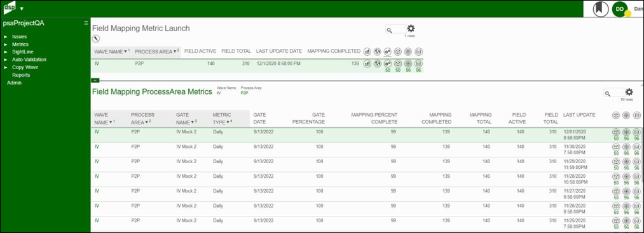
Task: Open the dropdown arrow next to the dsp logo
Action: (22, 9)
